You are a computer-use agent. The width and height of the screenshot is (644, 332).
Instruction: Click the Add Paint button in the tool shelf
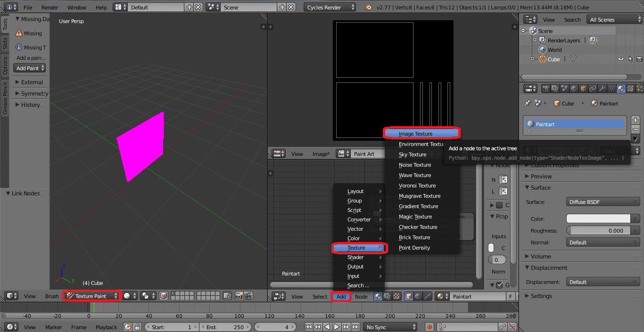pyautogui.click(x=29, y=68)
